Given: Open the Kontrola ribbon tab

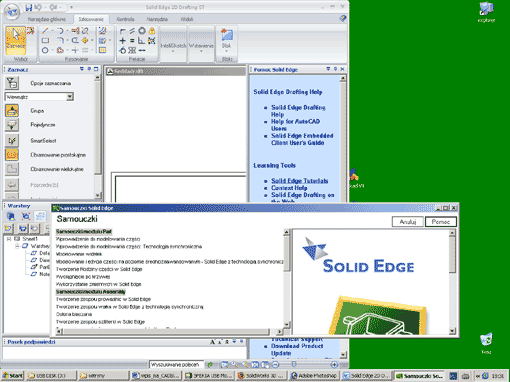Looking at the screenshot, I should click(x=125, y=19).
